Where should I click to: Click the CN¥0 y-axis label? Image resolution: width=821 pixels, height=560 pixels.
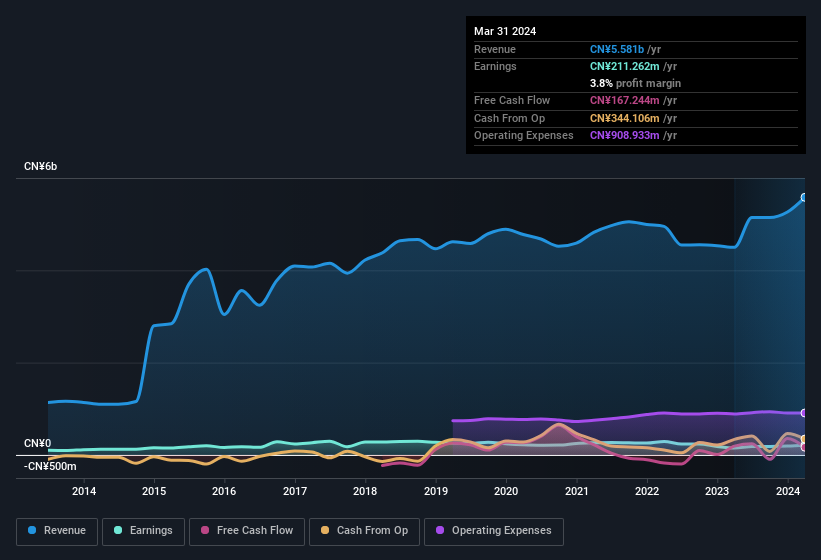(37, 443)
